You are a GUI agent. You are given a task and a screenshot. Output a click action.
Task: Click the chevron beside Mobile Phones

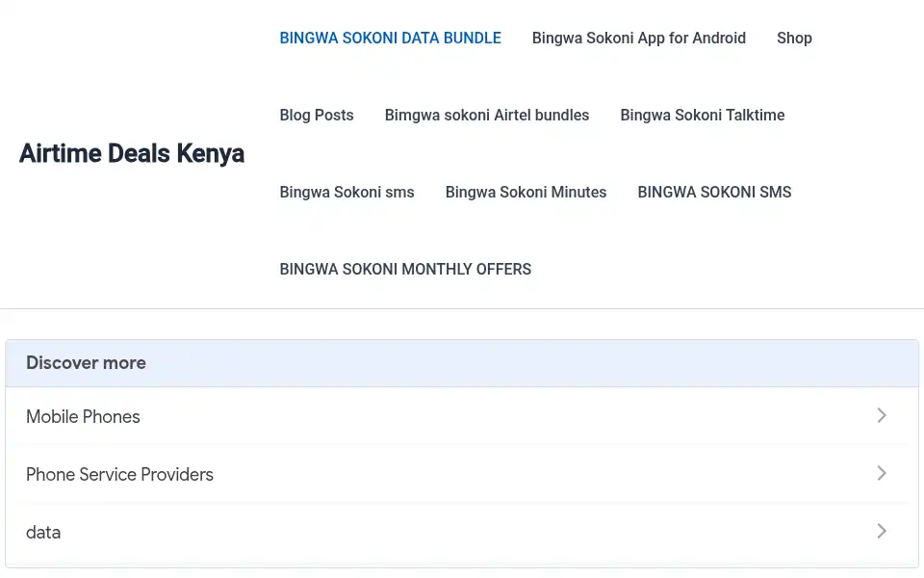[882, 416]
